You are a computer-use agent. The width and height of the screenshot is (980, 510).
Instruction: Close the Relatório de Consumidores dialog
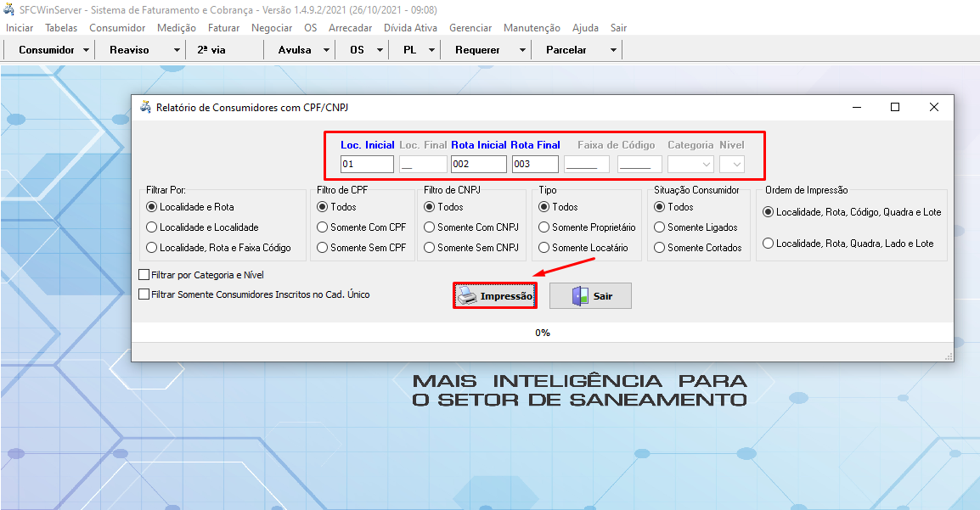(x=933, y=108)
